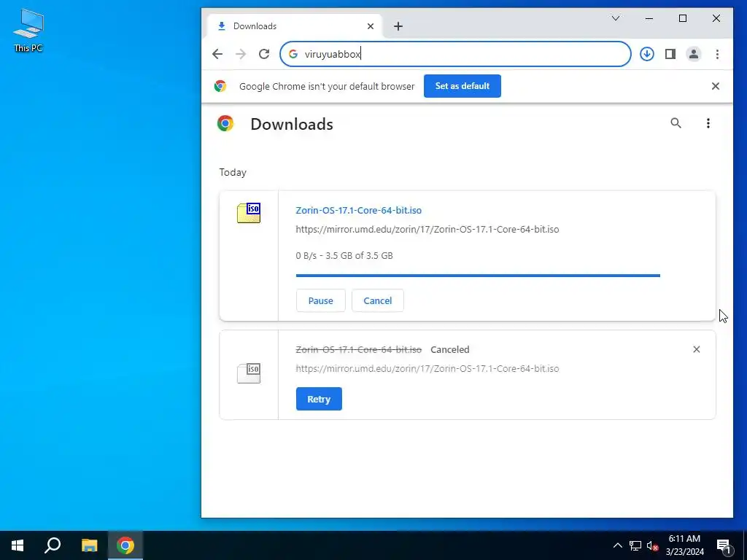Close the Downloads tab
This screenshot has width=747, height=560.
[x=370, y=26]
